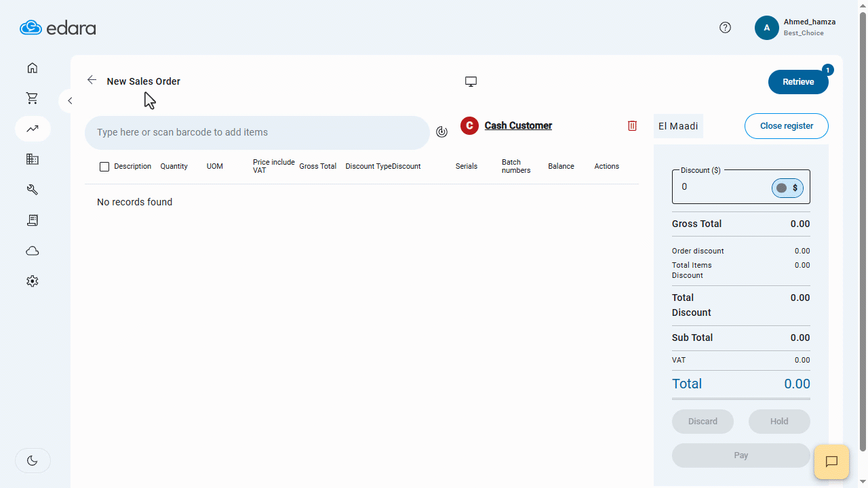Image resolution: width=868 pixels, height=488 pixels.
Task: Click into the Discount ($) input field
Action: click(x=721, y=187)
